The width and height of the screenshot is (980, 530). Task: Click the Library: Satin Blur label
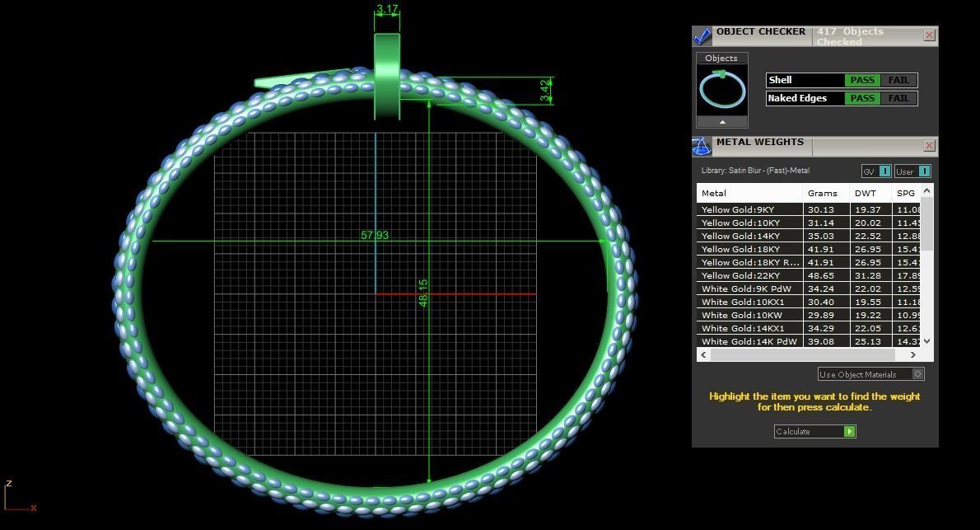coord(755,170)
